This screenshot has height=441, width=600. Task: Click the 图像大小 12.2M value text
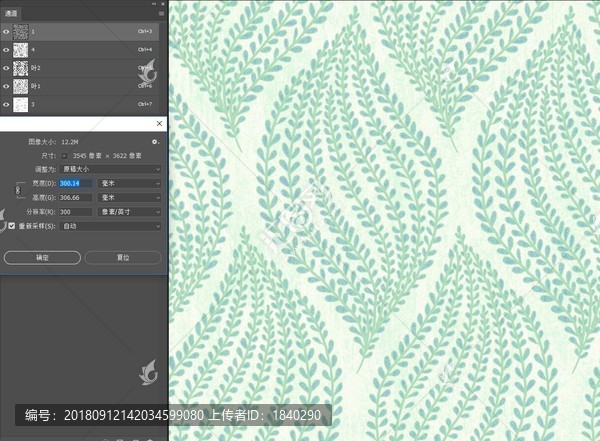(70, 142)
